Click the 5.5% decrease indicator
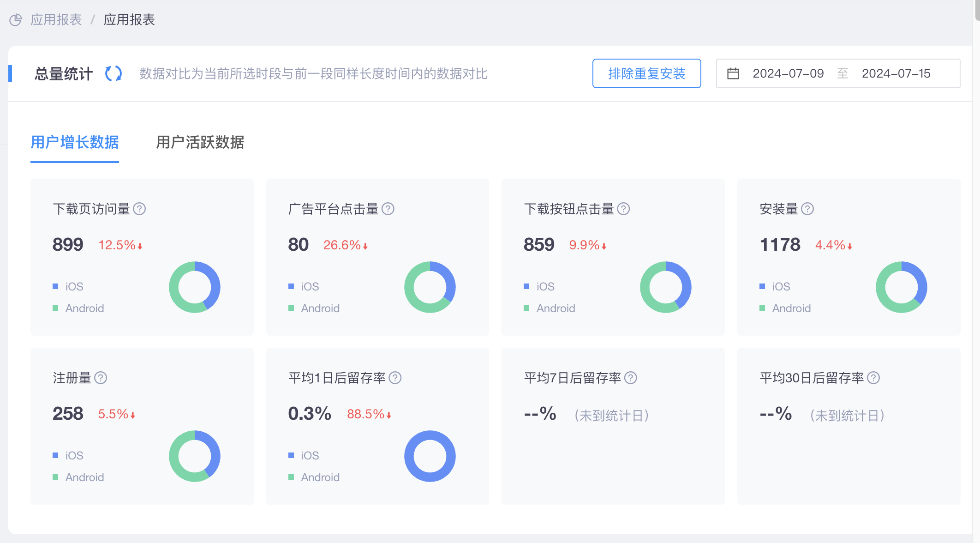The image size is (980, 543). click(117, 414)
